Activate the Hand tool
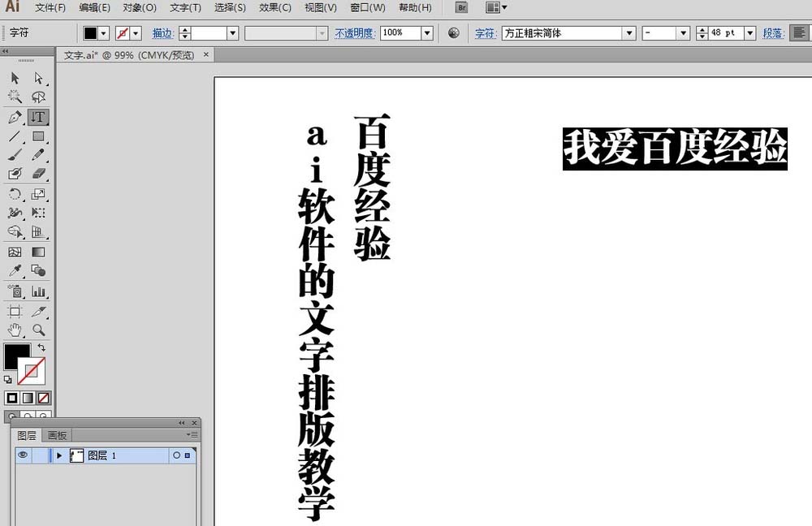 (x=15, y=330)
